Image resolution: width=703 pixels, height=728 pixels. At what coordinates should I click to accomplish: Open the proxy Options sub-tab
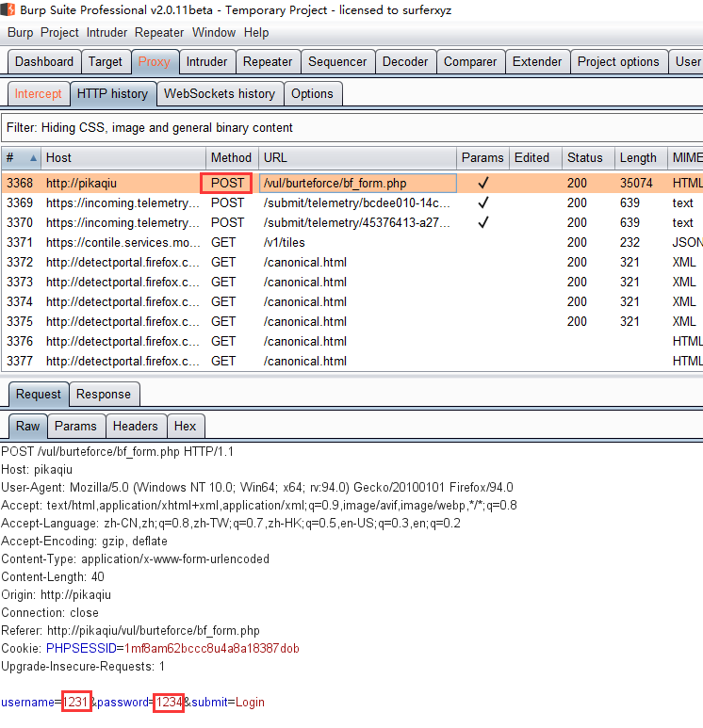click(312, 94)
